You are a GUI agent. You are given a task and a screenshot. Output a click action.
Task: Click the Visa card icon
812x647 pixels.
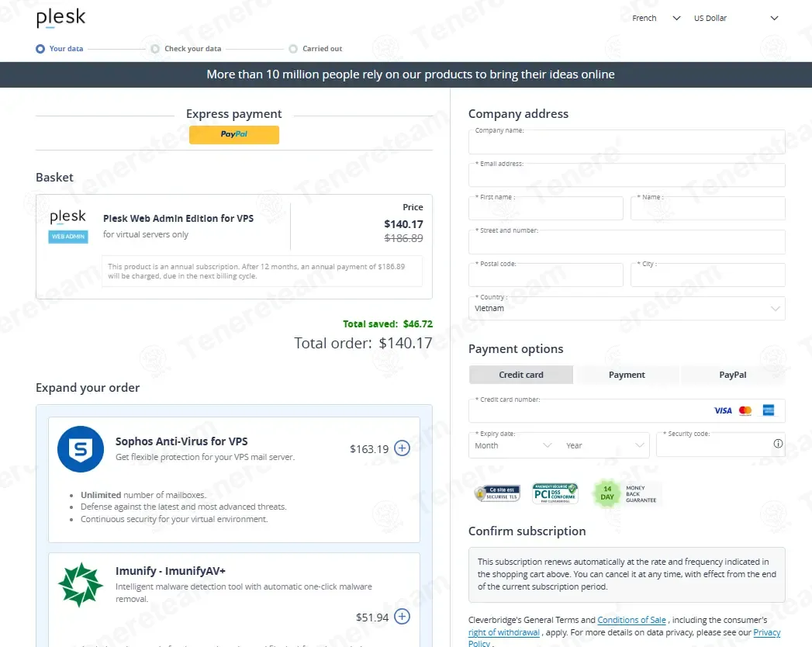[723, 411]
